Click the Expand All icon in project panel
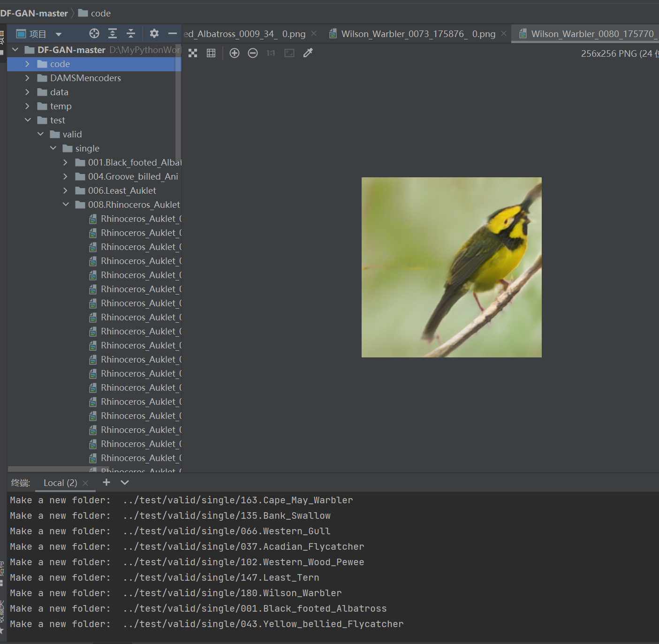Image resolution: width=659 pixels, height=644 pixels. click(x=113, y=33)
